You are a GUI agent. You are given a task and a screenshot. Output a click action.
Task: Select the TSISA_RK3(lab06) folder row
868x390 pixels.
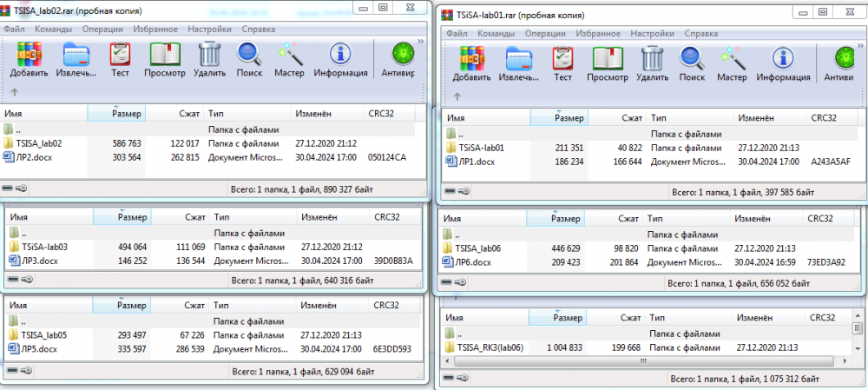490,347
